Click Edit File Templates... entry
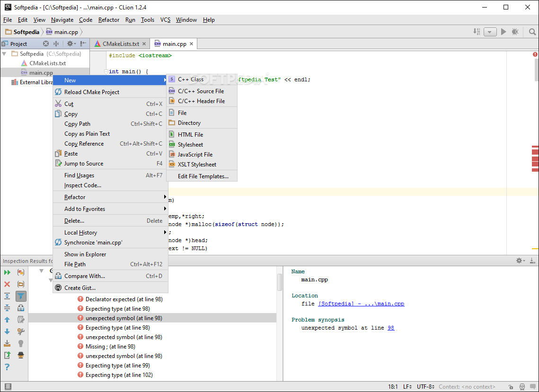539x392 pixels. (x=202, y=176)
